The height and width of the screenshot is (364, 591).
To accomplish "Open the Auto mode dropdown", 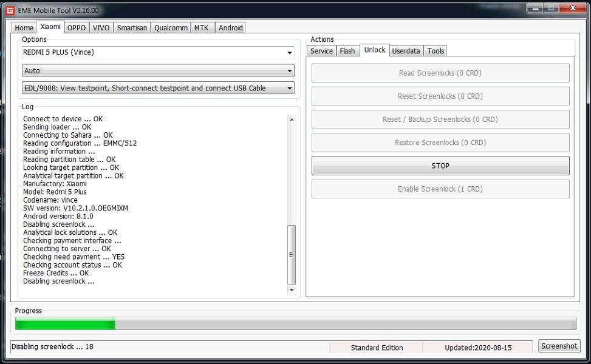I will click(x=158, y=70).
